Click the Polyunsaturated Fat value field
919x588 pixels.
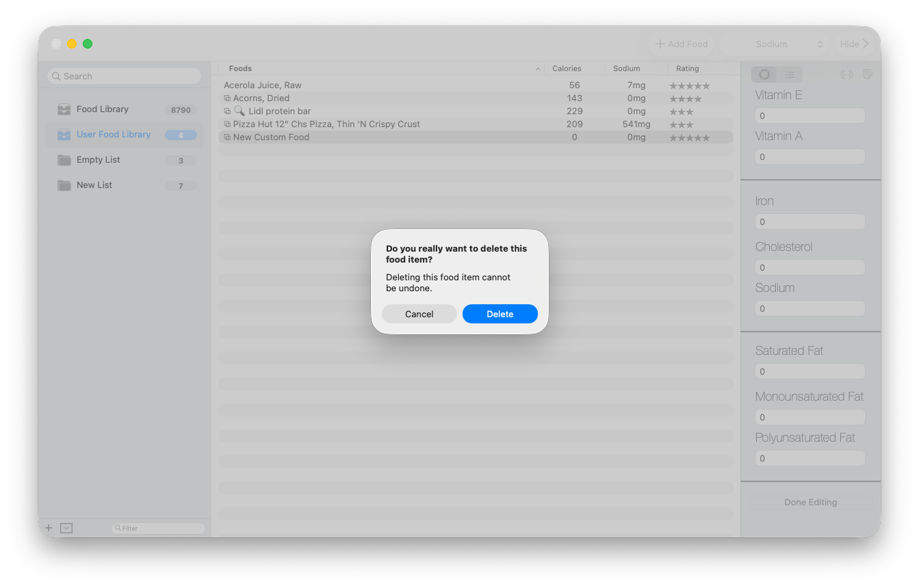tap(810, 458)
